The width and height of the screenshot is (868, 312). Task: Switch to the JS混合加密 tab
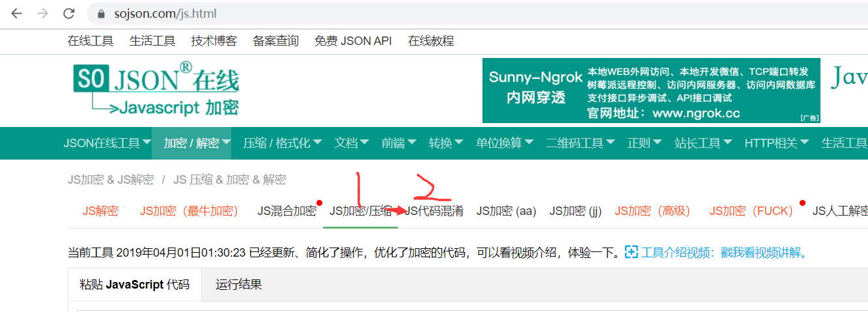tap(287, 211)
